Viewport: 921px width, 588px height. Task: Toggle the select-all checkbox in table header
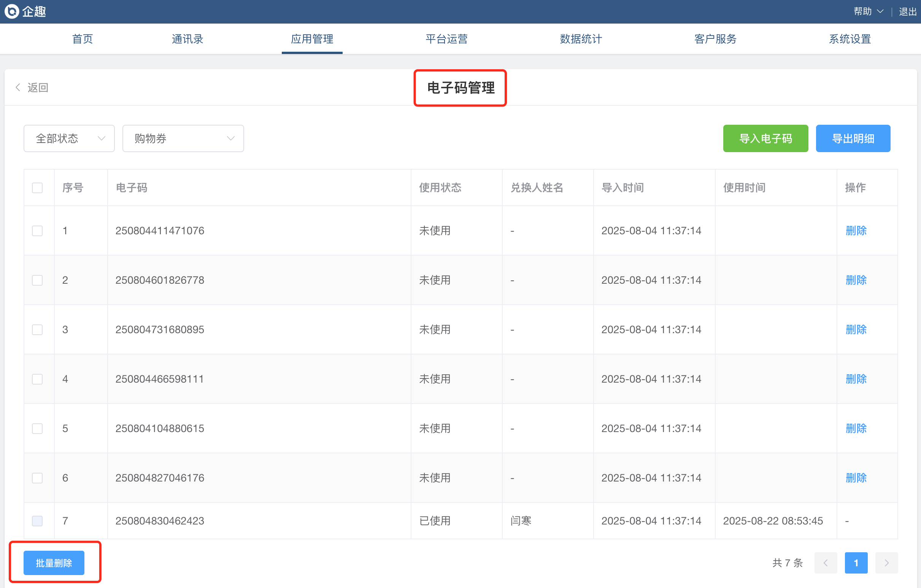click(x=37, y=188)
